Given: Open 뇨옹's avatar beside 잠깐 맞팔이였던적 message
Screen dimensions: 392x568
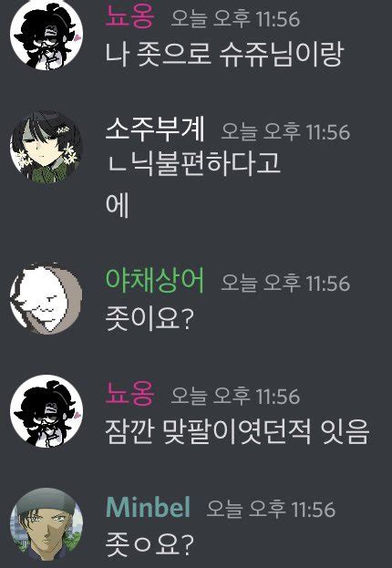Looking at the screenshot, I should [x=46, y=411].
